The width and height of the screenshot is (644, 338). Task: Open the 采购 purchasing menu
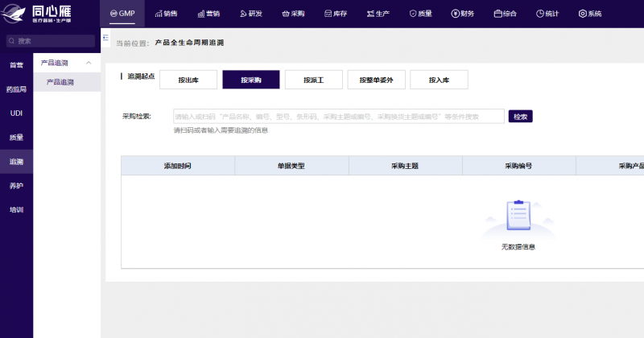(293, 14)
